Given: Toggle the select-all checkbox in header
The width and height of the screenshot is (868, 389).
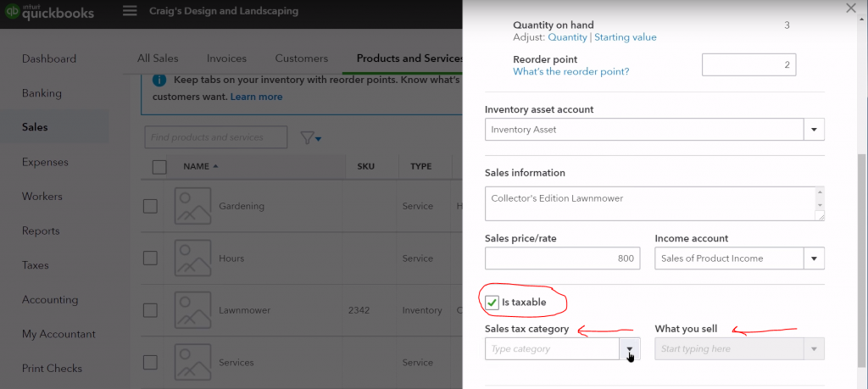Looking at the screenshot, I should tap(159, 167).
